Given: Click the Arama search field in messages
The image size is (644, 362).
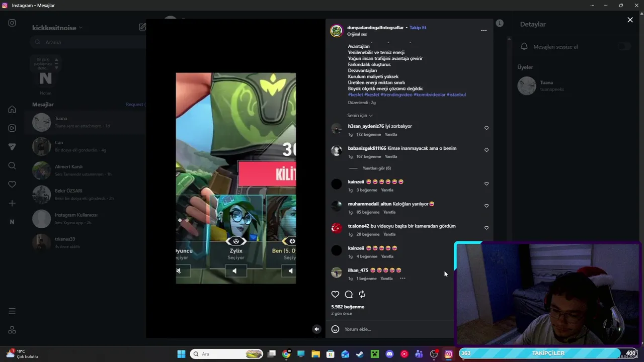Looking at the screenshot, I should click(88, 42).
